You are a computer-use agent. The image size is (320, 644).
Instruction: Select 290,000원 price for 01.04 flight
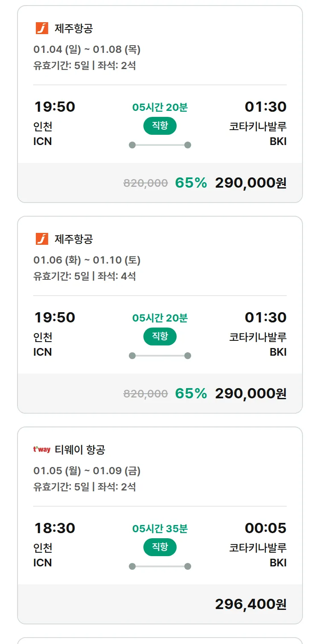point(250,183)
